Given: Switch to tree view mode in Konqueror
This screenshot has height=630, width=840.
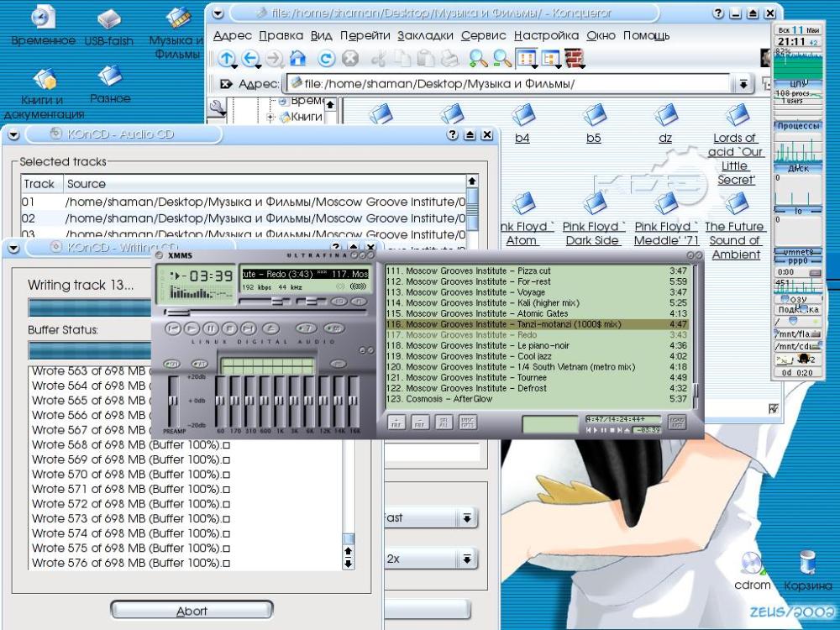Looking at the screenshot, I should pyautogui.click(x=550, y=58).
